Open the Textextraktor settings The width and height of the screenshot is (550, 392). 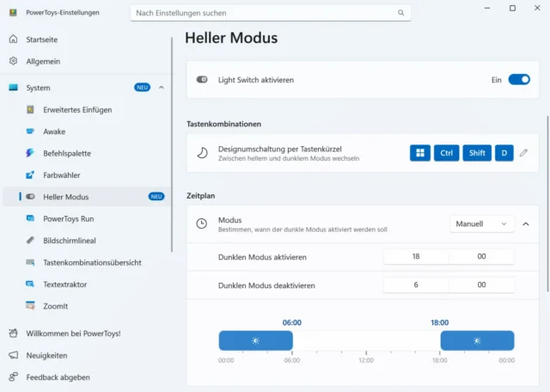(64, 285)
